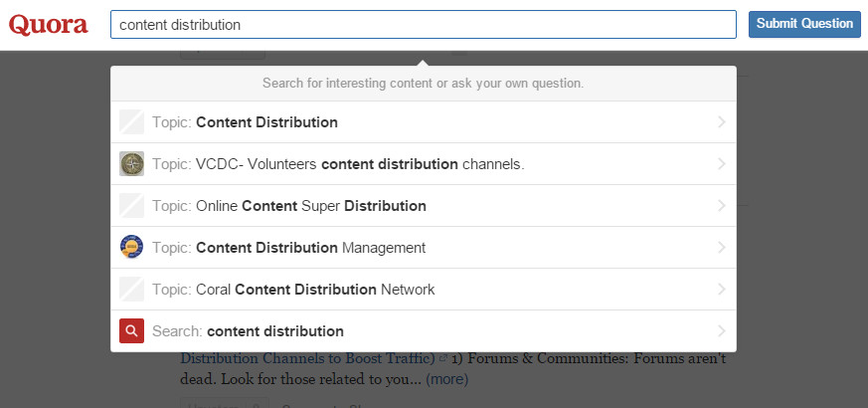
Task: Click placeholder icon beside 'Coral Content Distribution Network'
Action: click(132, 290)
